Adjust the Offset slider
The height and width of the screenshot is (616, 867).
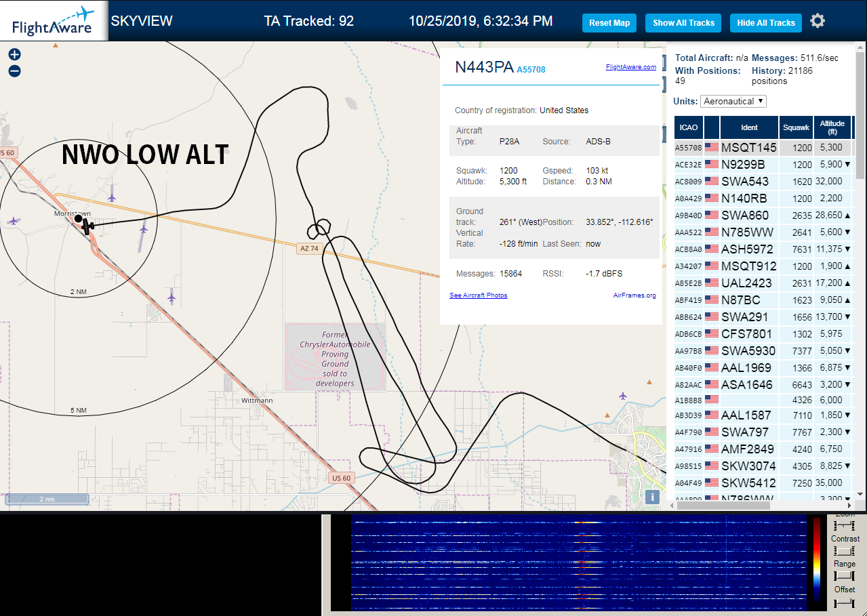point(845,602)
